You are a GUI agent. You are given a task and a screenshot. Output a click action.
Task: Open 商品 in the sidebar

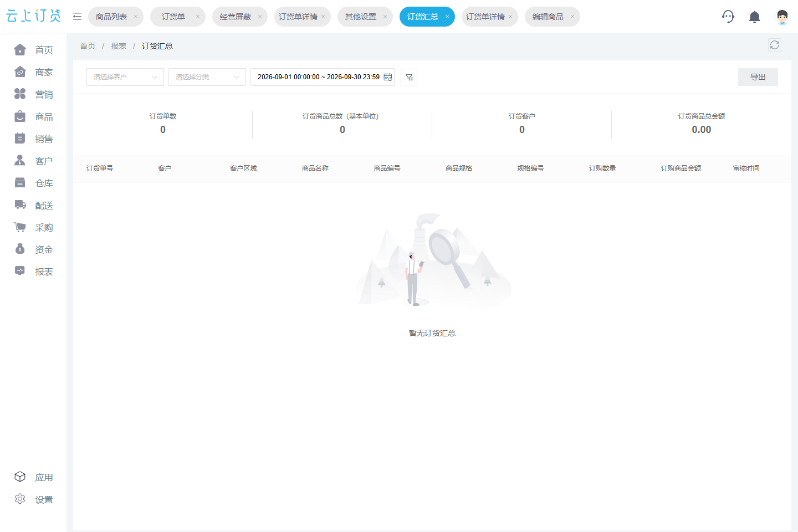(x=33, y=116)
